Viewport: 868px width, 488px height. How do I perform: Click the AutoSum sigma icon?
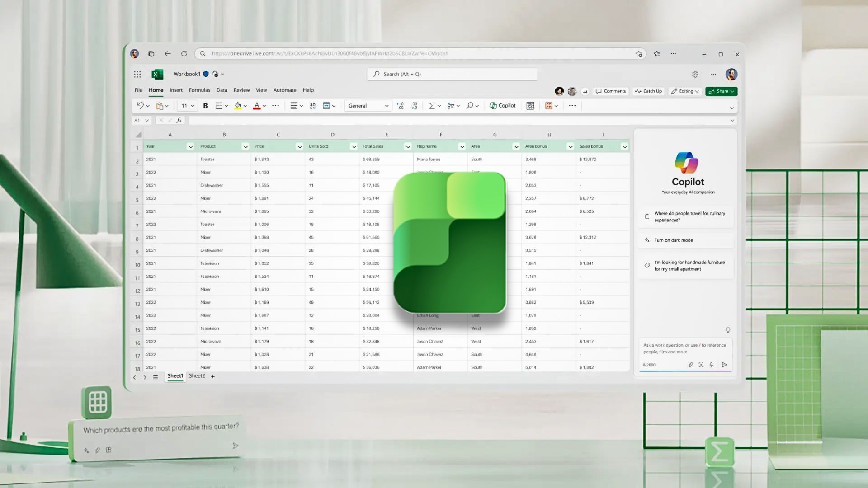point(432,106)
